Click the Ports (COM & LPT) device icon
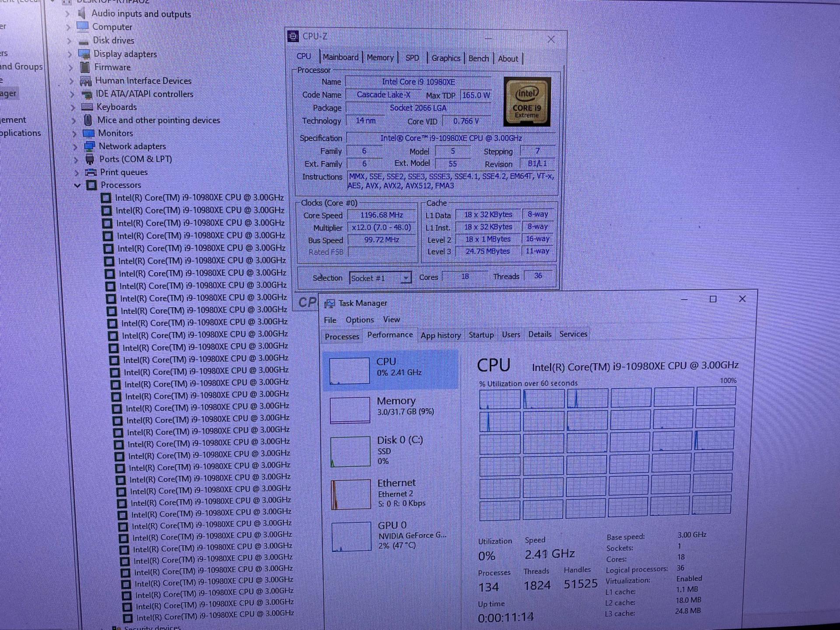The width and height of the screenshot is (840, 630). coord(91,159)
